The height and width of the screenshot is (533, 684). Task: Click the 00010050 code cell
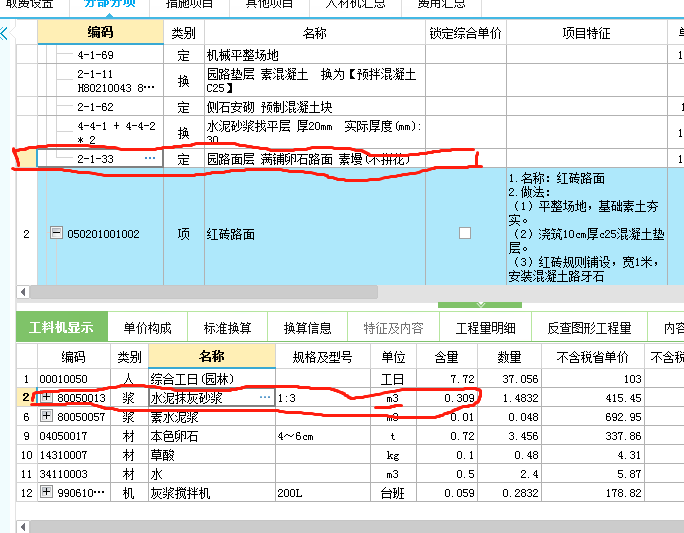(74, 379)
